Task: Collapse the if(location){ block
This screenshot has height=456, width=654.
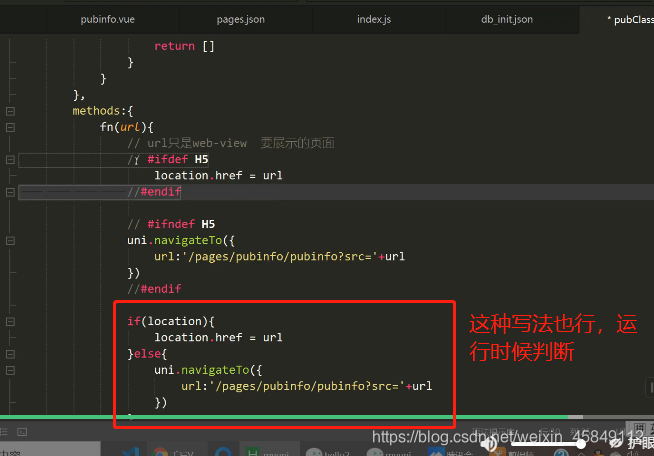Action: pyautogui.click(x=10, y=321)
